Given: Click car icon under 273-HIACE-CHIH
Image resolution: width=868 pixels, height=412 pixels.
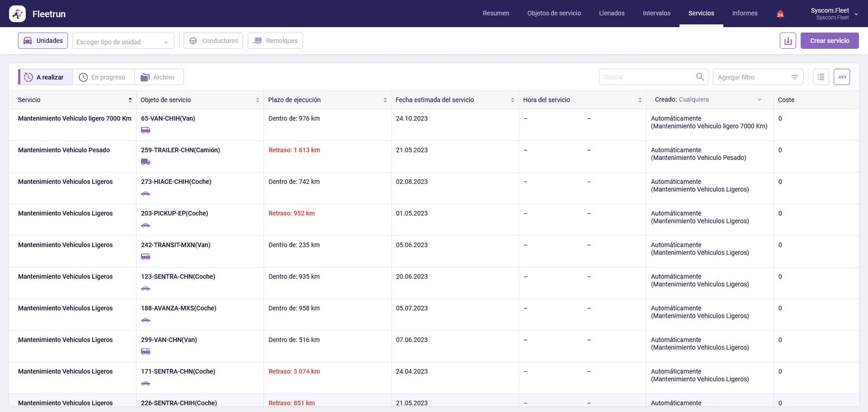Looking at the screenshot, I should tap(145, 194).
